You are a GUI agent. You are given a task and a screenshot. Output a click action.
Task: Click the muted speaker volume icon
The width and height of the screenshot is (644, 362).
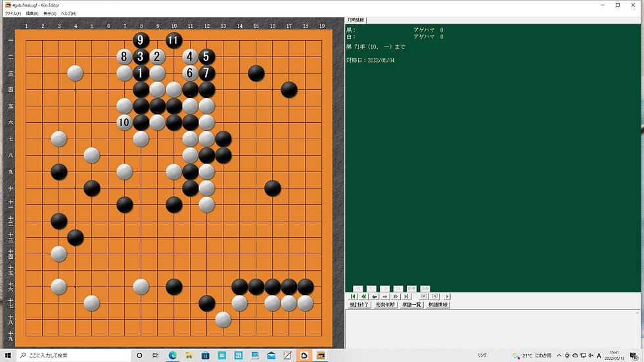[591, 355]
